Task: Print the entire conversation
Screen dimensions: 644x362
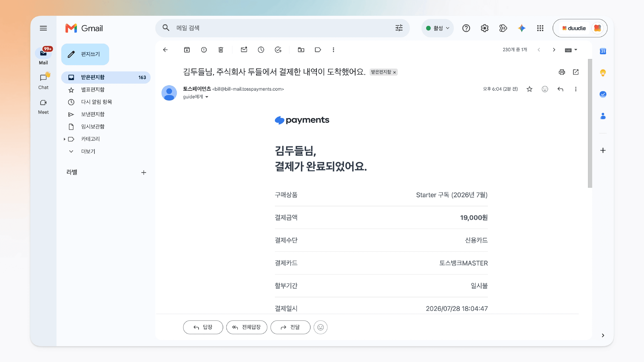Action: click(562, 72)
